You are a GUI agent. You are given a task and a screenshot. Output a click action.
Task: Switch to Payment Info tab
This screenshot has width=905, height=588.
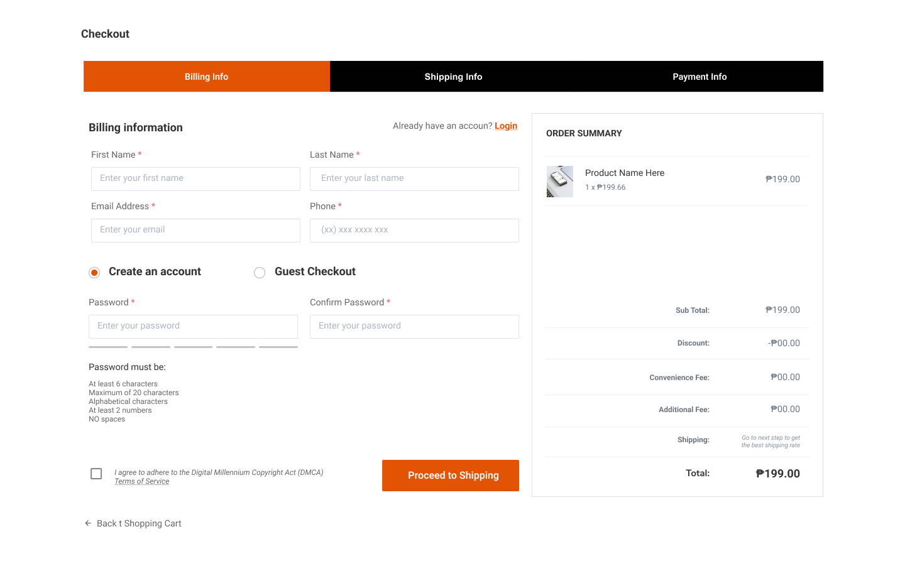coord(699,77)
